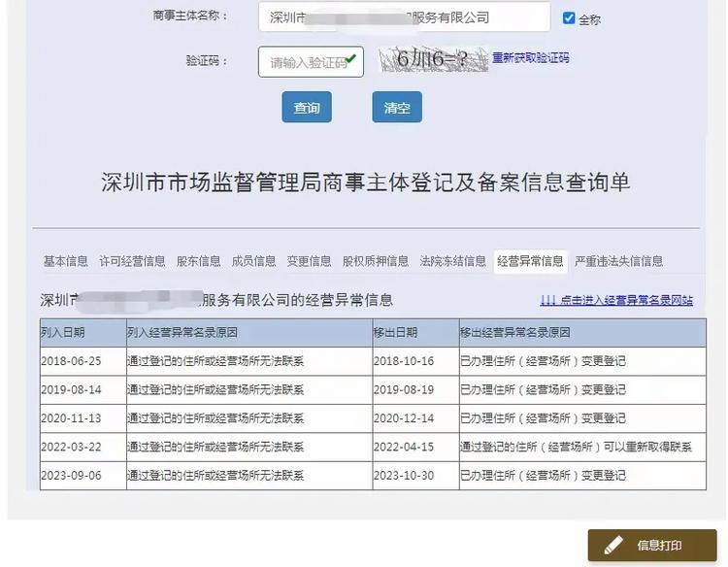Click the 无法联系 reason in the 2018-06-25 row
This screenshot has height=567, width=728.
click(x=249, y=361)
